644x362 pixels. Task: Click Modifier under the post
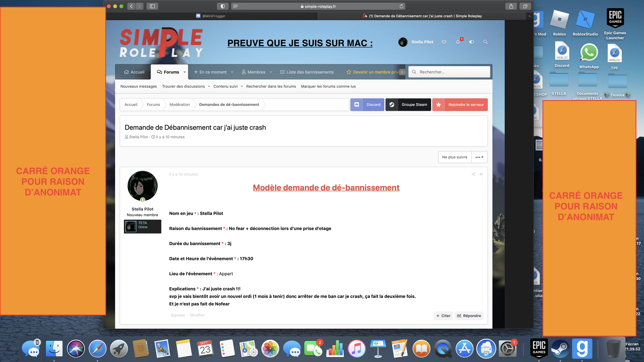(x=197, y=315)
